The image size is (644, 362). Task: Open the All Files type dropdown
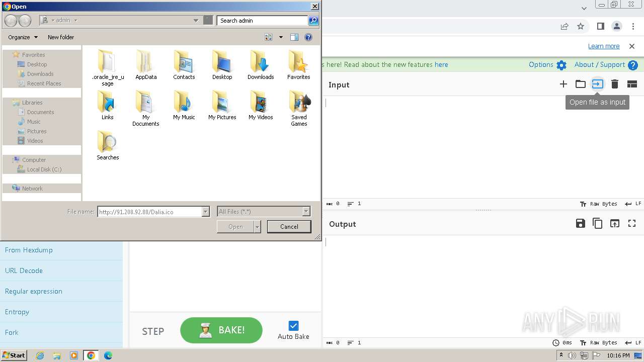pyautogui.click(x=306, y=212)
